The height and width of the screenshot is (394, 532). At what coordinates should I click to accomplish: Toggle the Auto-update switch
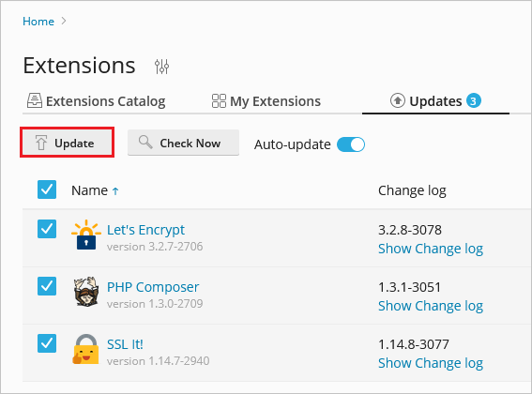(x=351, y=144)
